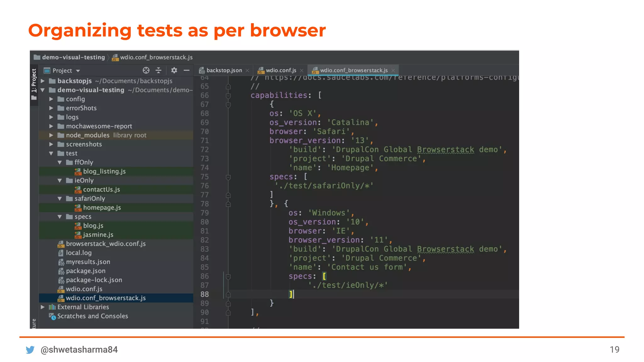Expand the errorShots folder

point(51,108)
